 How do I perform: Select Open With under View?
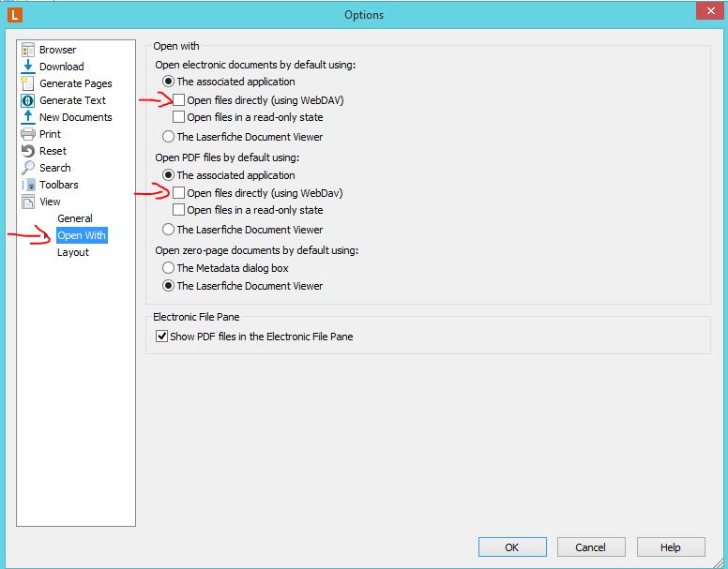pyautogui.click(x=82, y=235)
